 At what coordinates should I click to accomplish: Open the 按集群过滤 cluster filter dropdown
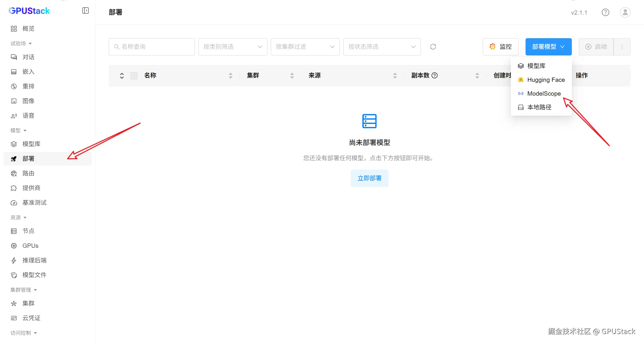[305, 47]
